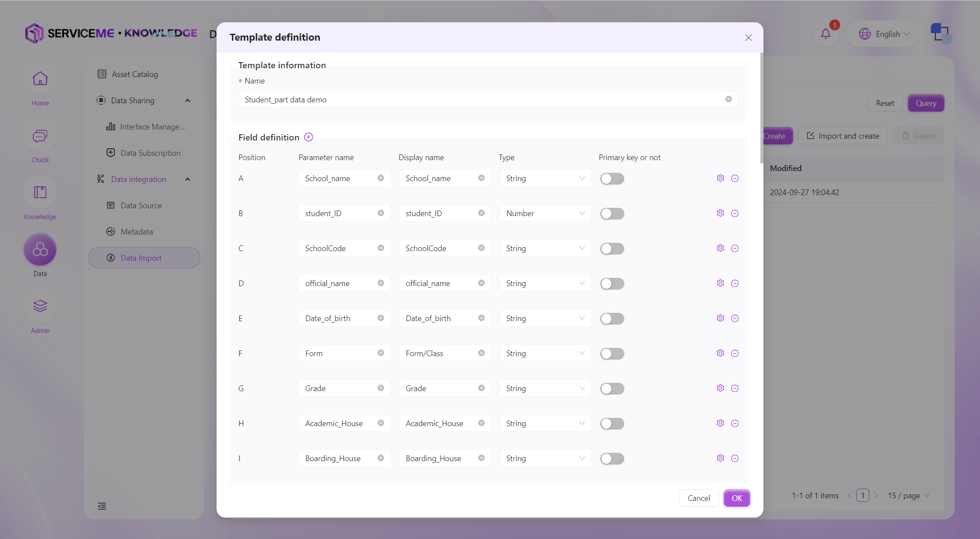Clear the Form parameter name field
Image resolution: width=980 pixels, height=539 pixels.
tap(381, 353)
